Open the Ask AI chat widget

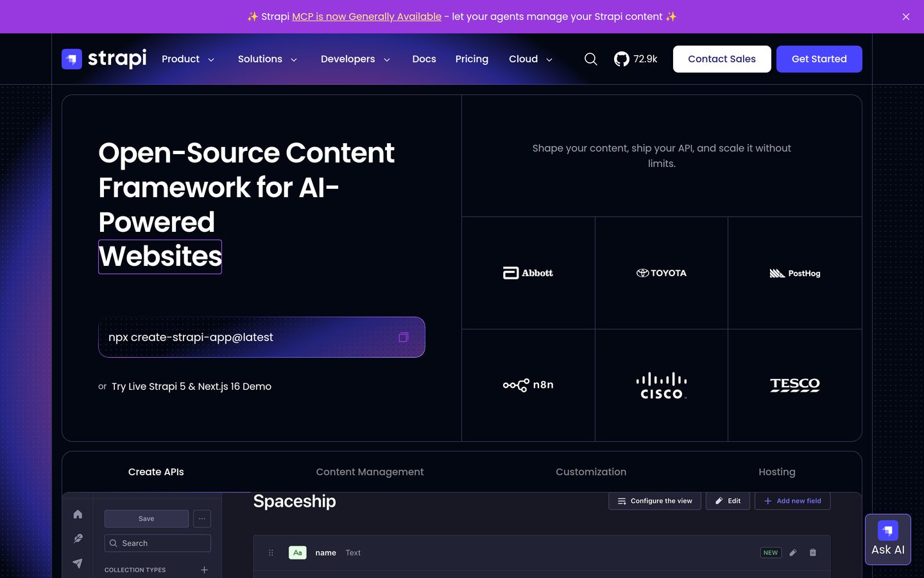888,539
